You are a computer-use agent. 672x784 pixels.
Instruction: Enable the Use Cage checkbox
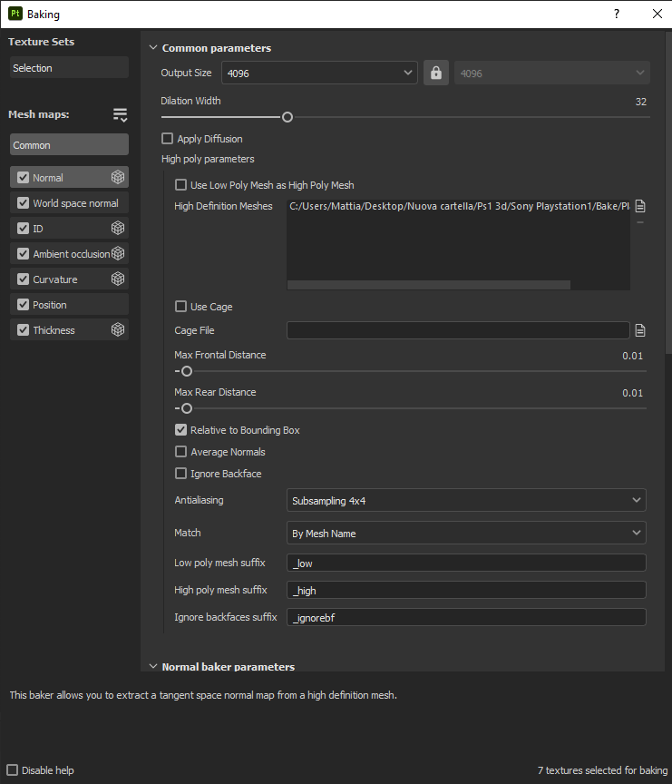point(181,307)
